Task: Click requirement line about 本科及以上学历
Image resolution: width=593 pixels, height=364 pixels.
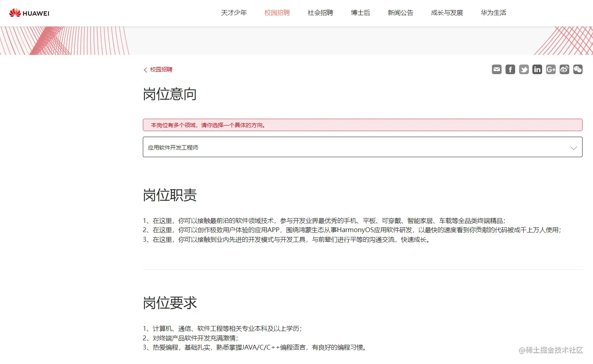Action: tap(222, 328)
